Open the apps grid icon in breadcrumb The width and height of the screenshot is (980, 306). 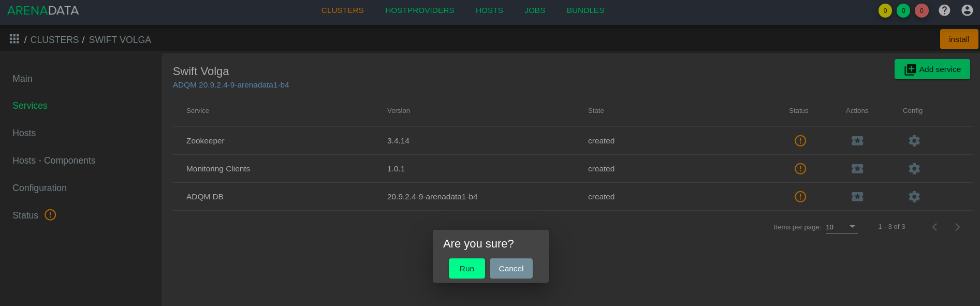[14, 39]
